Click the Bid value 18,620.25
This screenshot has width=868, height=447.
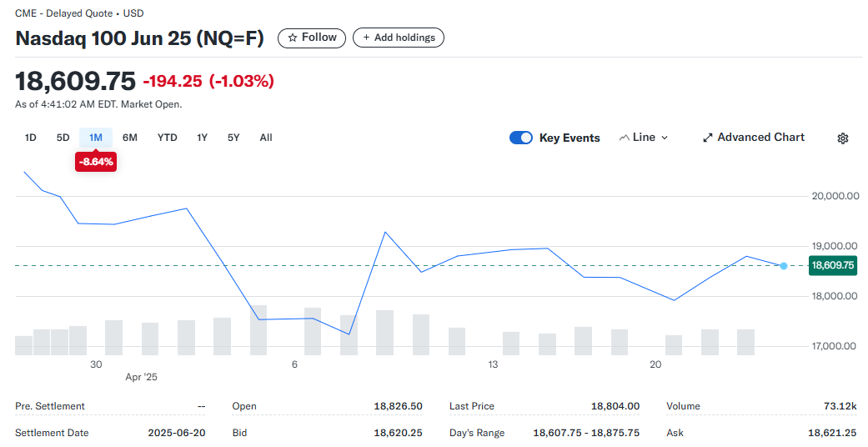click(398, 433)
